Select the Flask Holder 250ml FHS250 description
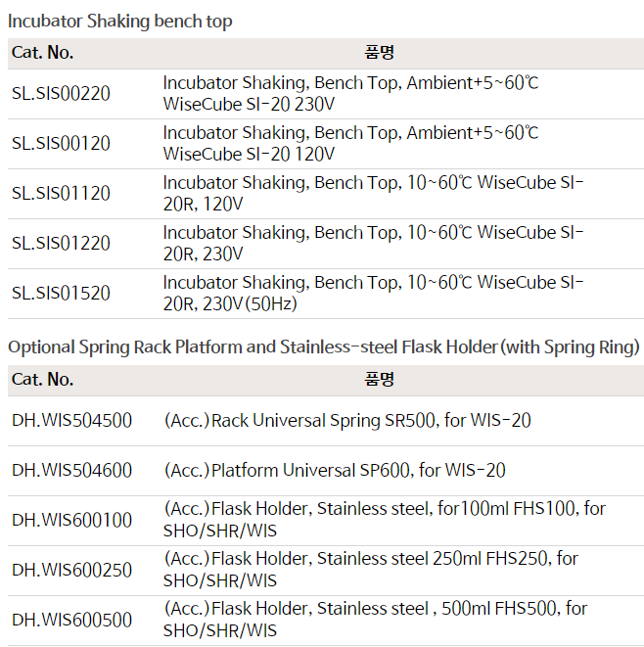 coord(371,571)
